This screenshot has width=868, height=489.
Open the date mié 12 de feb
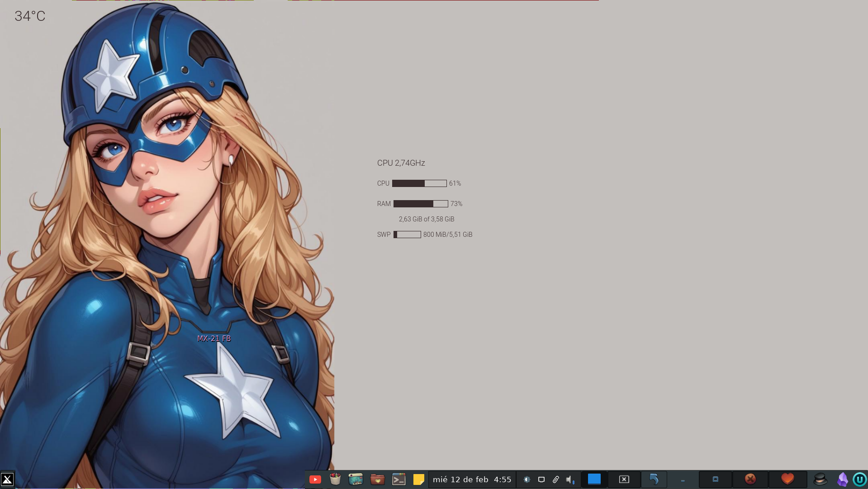(460, 479)
